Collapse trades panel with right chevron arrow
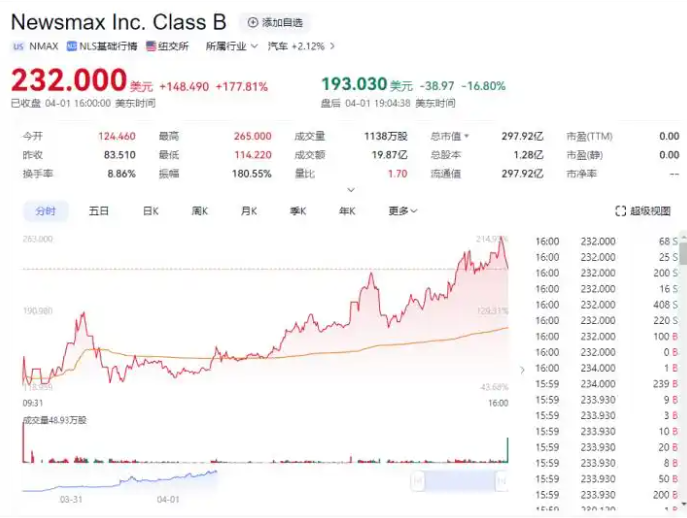 (522, 370)
